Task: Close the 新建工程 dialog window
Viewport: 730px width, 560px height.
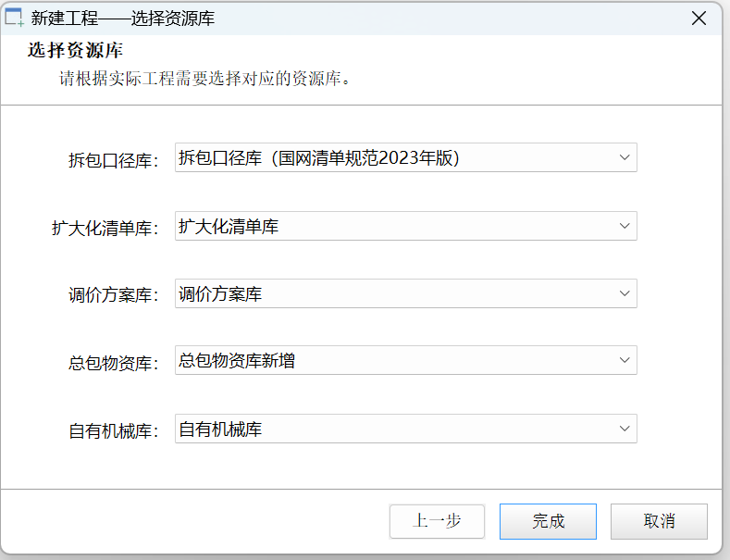Action: click(699, 18)
